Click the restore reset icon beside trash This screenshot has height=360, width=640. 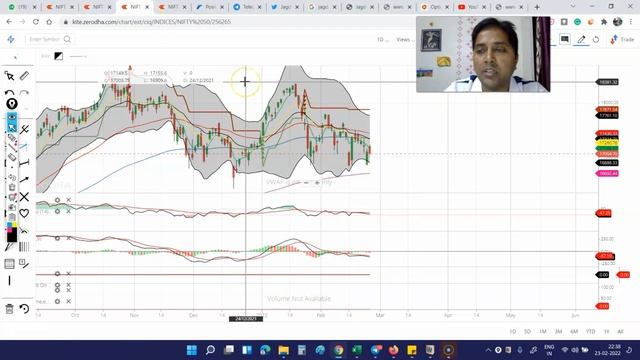point(24,309)
